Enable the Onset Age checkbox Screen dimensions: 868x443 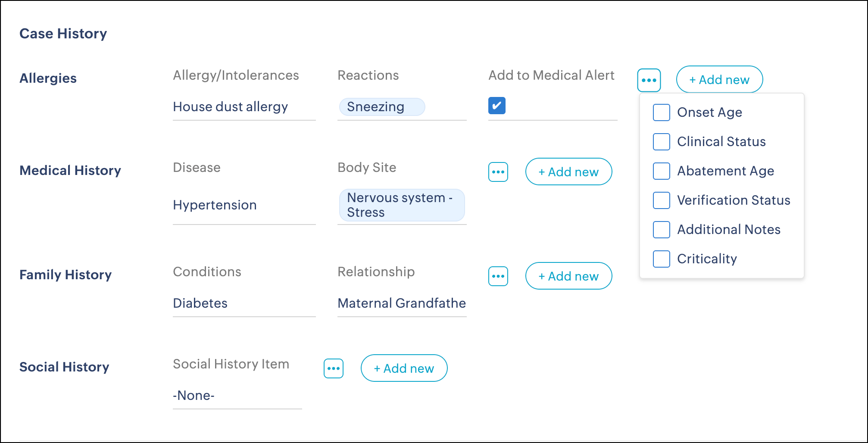(x=661, y=112)
